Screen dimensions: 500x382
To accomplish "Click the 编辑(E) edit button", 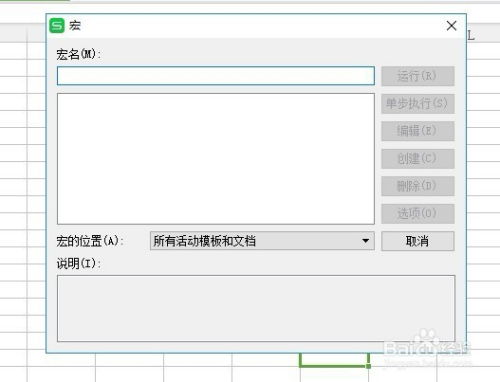I will [418, 131].
